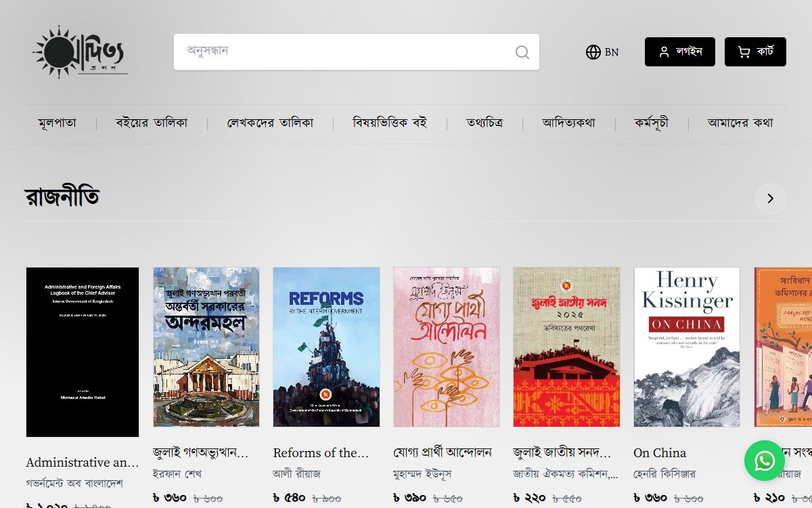This screenshot has height=508, width=812.
Task: Click the 'যোগ্য প্রার্থী আন্দোলন' book title
Action: coord(443,452)
